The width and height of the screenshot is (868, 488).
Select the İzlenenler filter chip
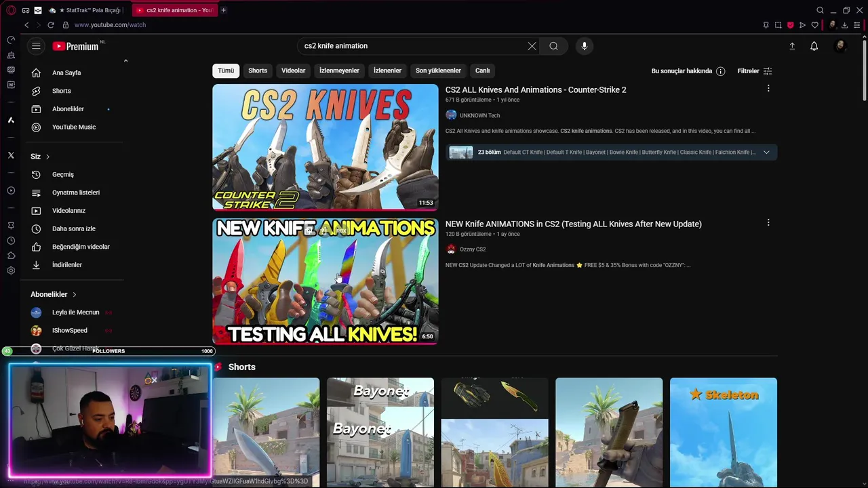(x=387, y=70)
